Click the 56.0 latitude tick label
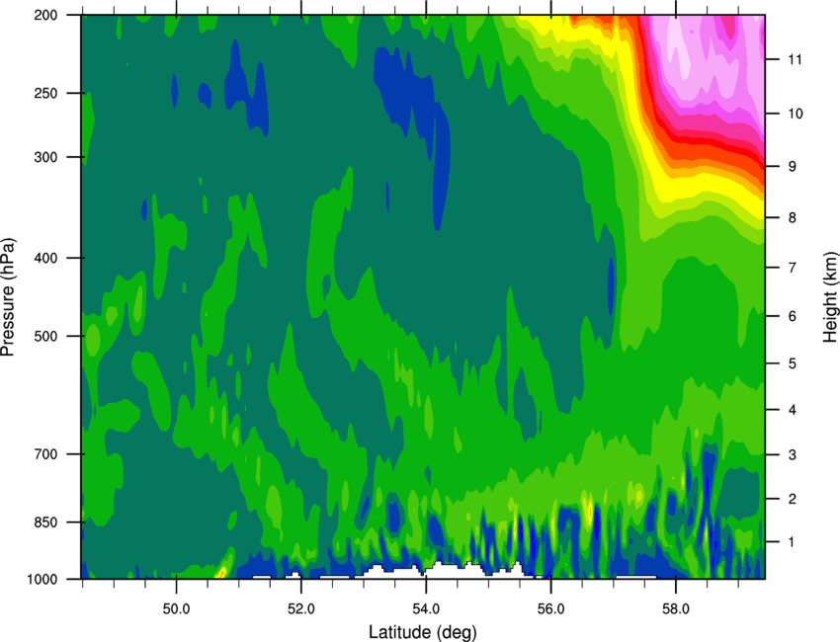 click(551, 609)
